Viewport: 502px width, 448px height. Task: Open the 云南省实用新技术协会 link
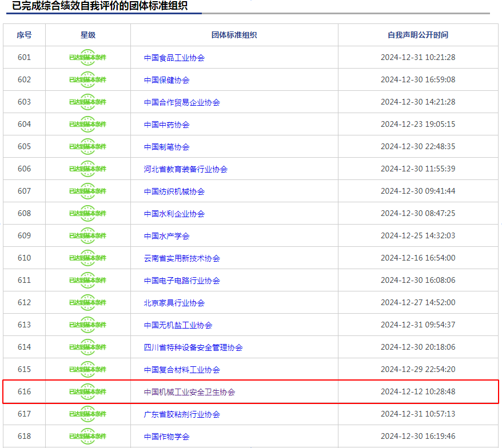click(x=182, y=258)
